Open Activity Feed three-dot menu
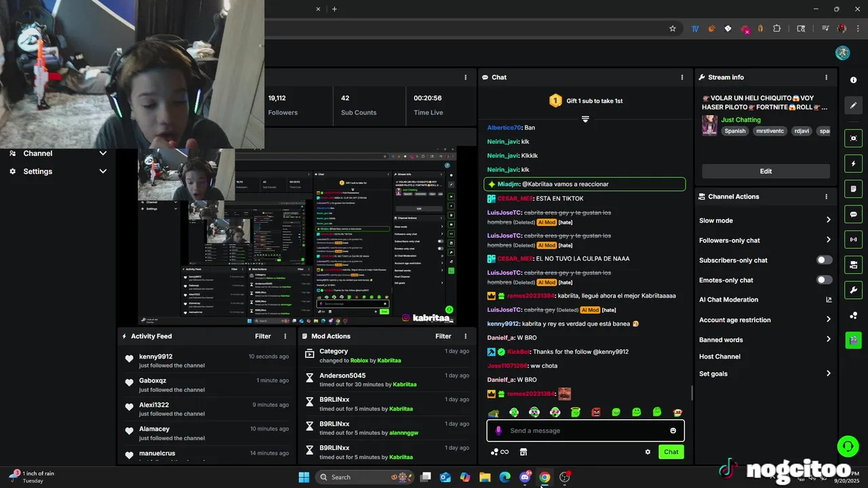This screenshot has height=488, width=868. pos(285,336)
